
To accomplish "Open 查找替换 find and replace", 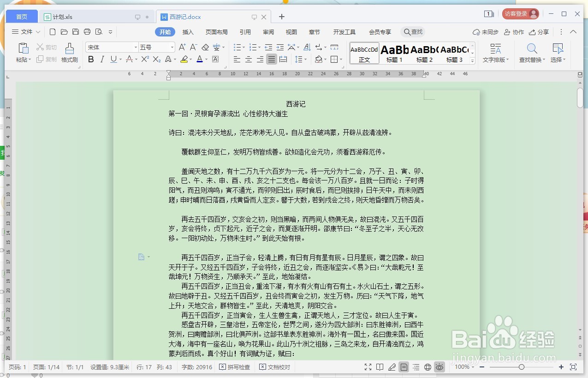I will tap(532, 53).
